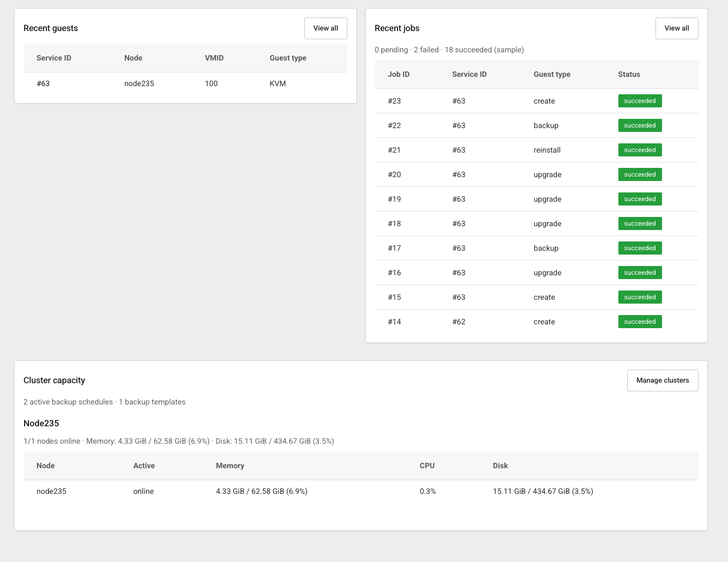Select job ID #19 cell
The width and height of the screenshot is (728, 562).
394,199
